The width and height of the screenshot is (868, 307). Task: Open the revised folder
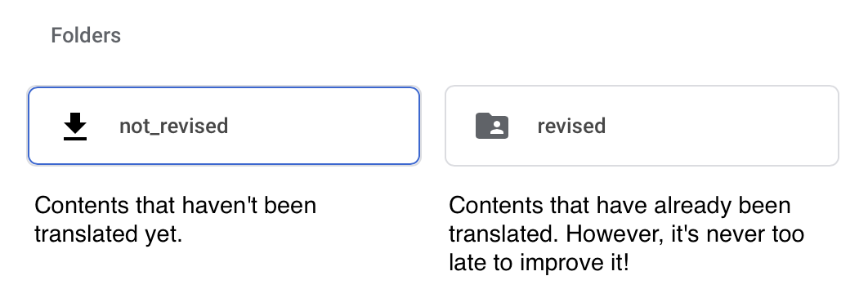(x=642, y=126)
